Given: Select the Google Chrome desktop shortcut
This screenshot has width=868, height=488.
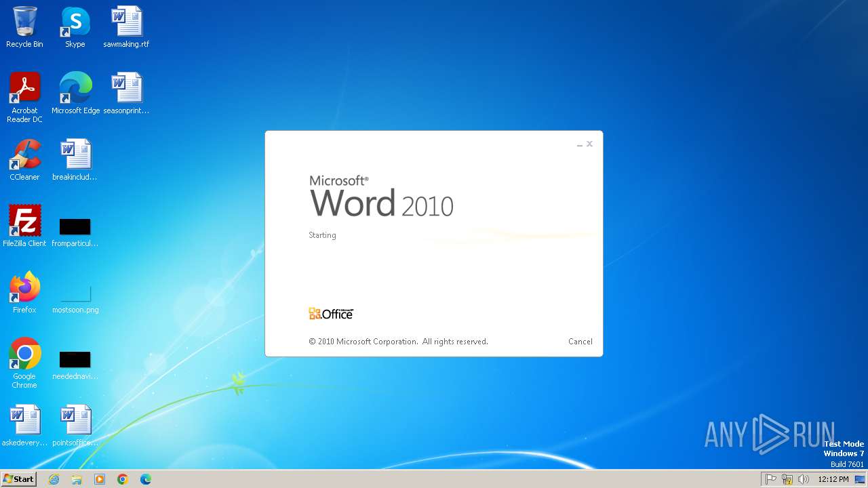Looking at the screenshot, I should 24,363.
